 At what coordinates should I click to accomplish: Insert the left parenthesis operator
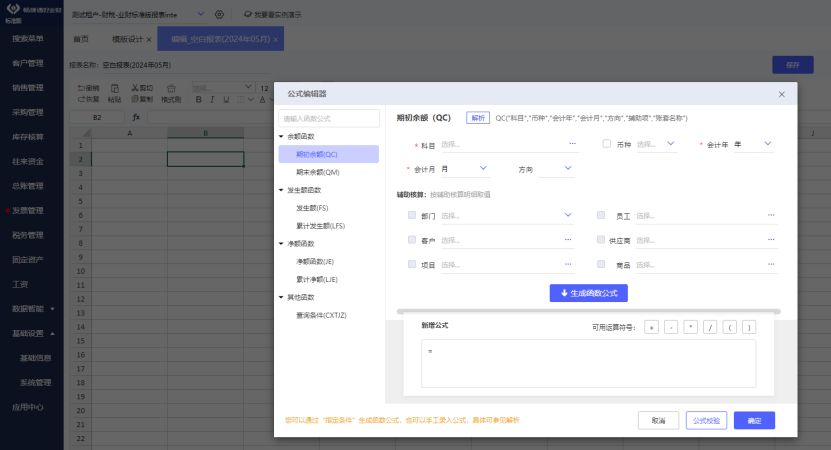(x=730, y=327)
